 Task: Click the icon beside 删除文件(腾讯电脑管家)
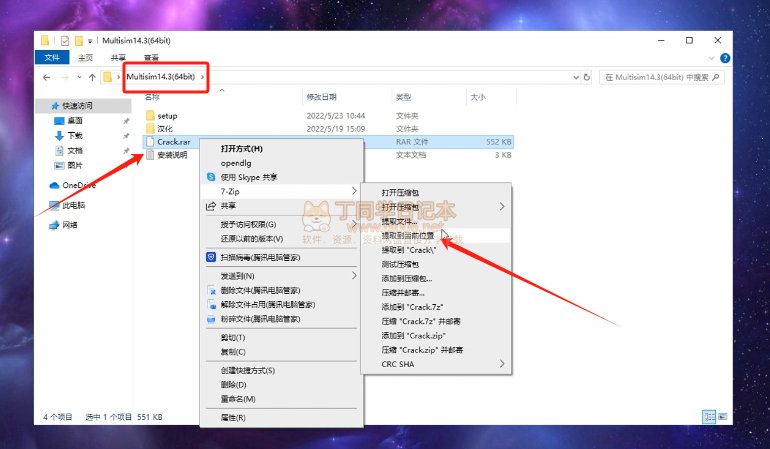pyautogui.click(x=212, y=290)
